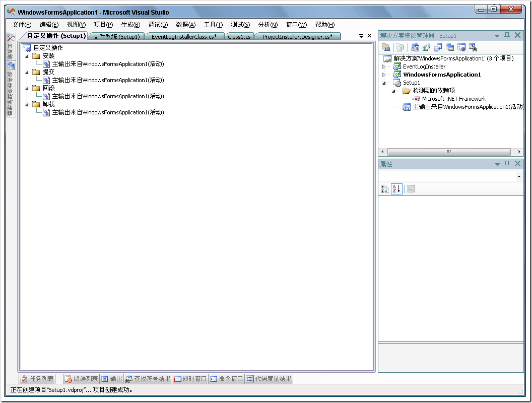Open the File Types Editor icon
Image resolution: width=532 pixels, height=403 pixels.
click(x=438, y=47)
